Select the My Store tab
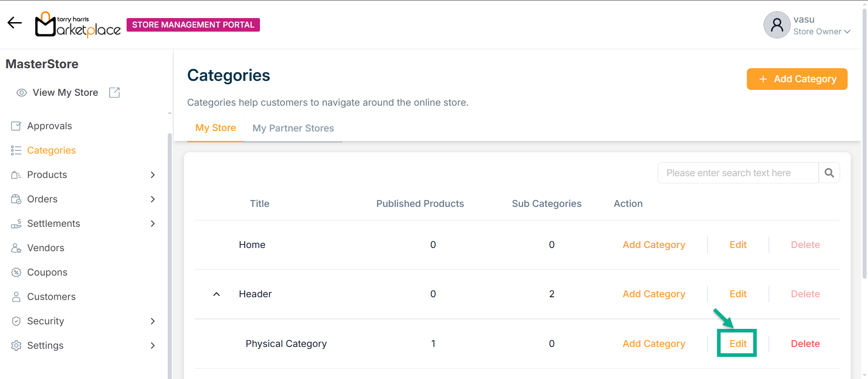This screenshot has width=868, height=379. pyautogui.click(x=215, y=128)
